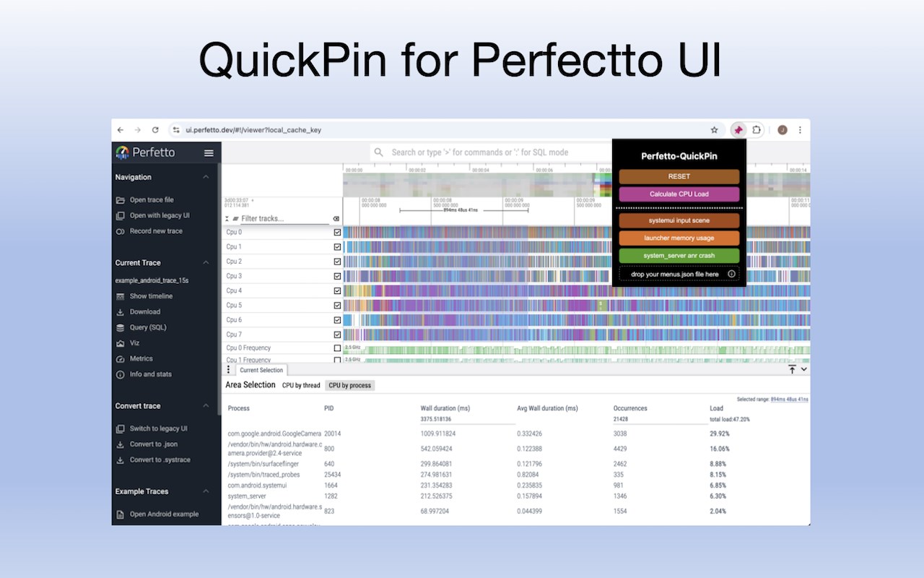Collapse details panel with the chevron down

tap(804, 369)
